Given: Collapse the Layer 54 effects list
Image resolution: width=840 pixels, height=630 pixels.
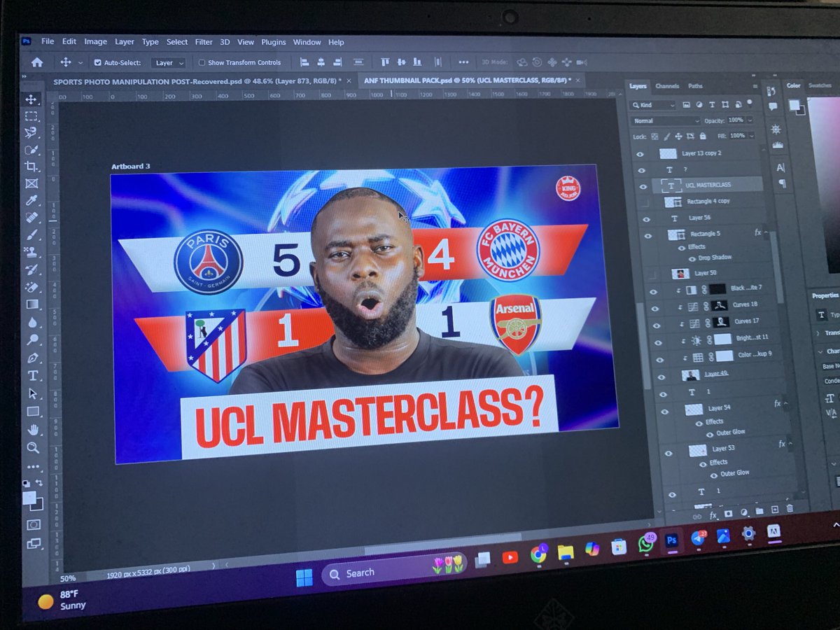Looking at the screenshot, I should [786, 404].
